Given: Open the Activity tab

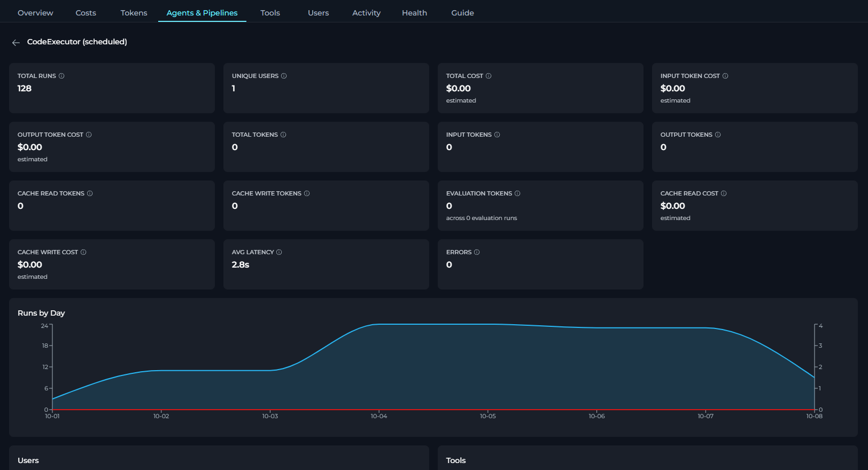Looking at the screenshot, I should (366, 13).
